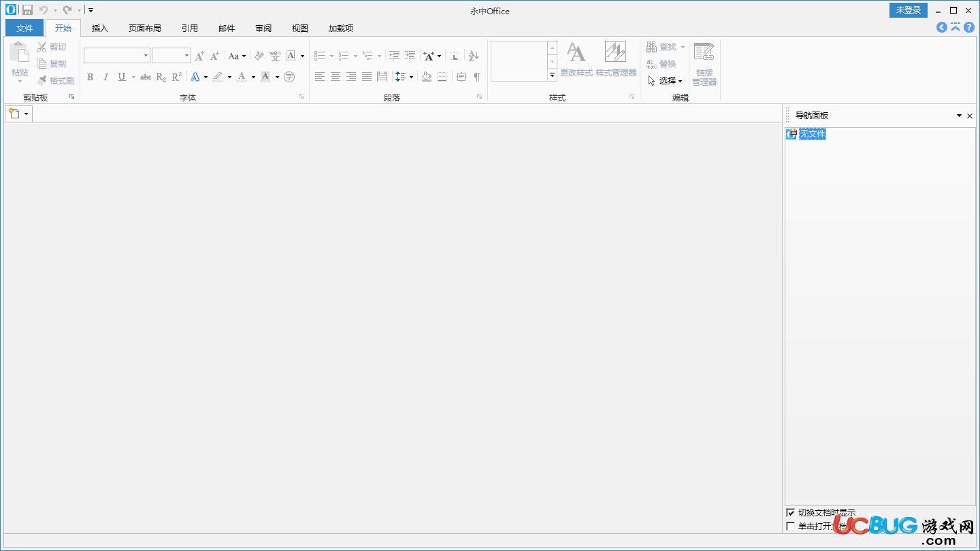980x551 pixels.
Task: Open Change Styles (更改样式)
Action: (576, 60)
